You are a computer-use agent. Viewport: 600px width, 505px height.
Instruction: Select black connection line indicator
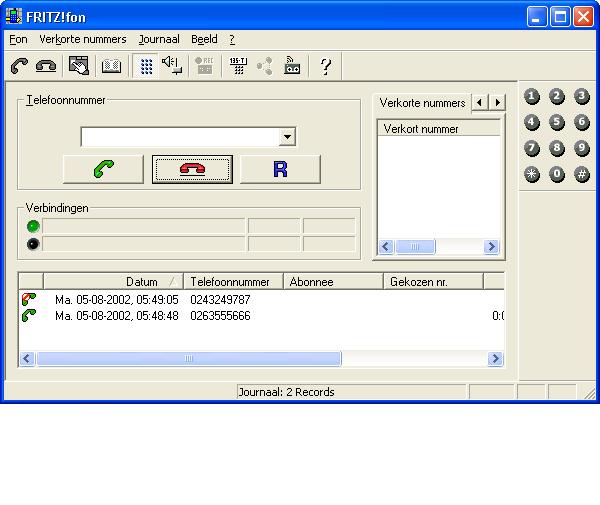(x=33, y=244)
